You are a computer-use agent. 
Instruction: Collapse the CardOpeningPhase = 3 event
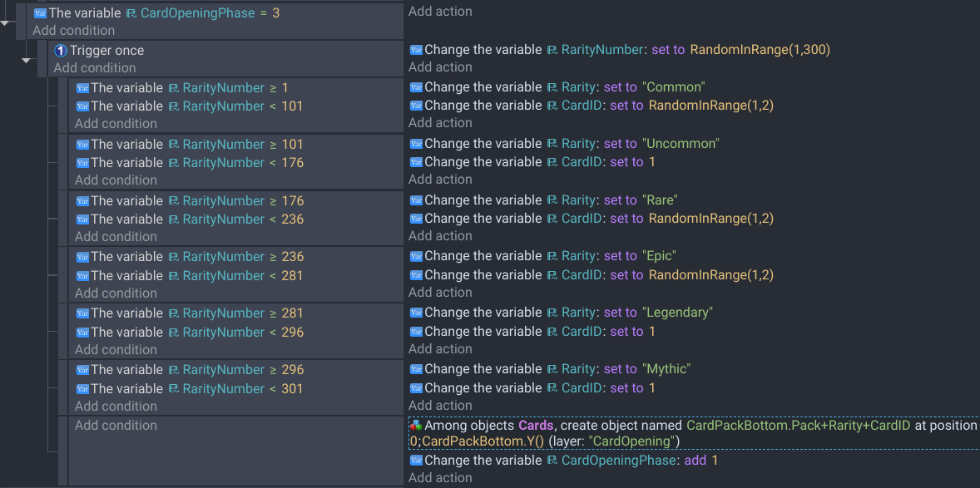6,23
